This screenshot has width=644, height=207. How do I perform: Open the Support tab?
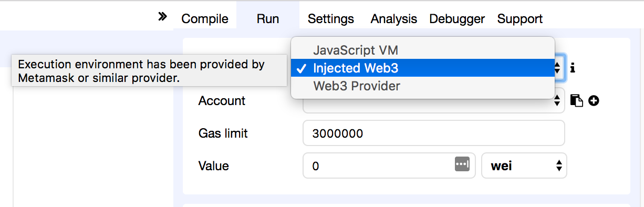(520, 19)
